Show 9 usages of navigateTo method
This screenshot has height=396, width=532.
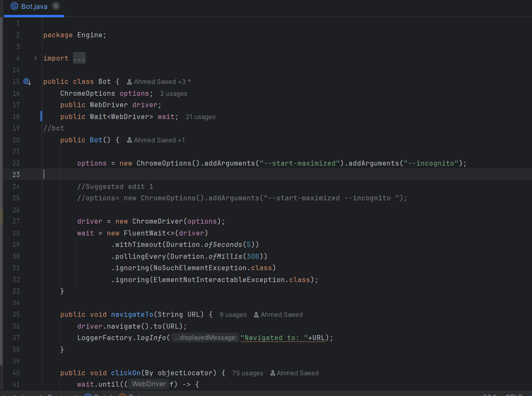[233, 315]
